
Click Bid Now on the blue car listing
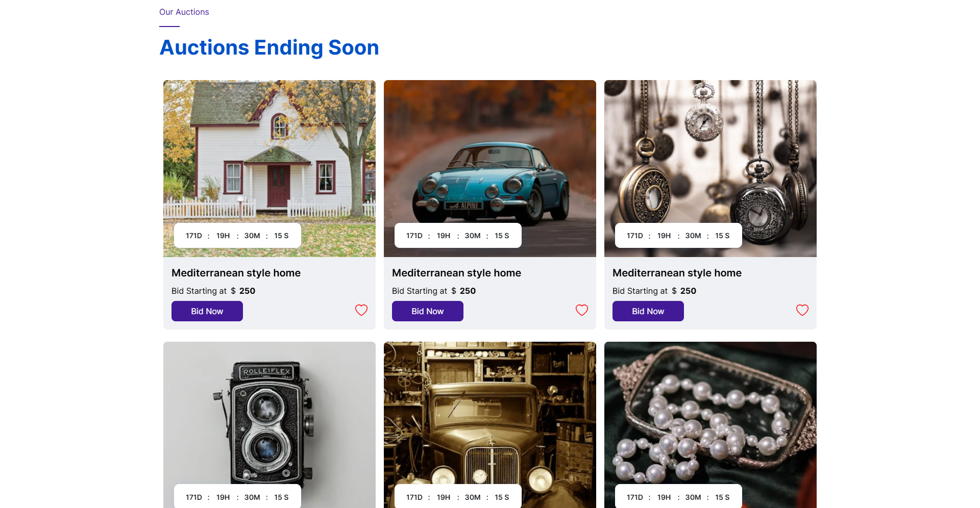pos(428,311)
